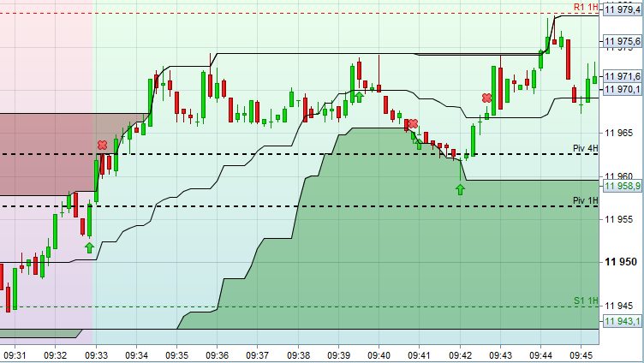Screen dimensions: 644x363
Task: Click the 09:33 time label
Action: 96,355
